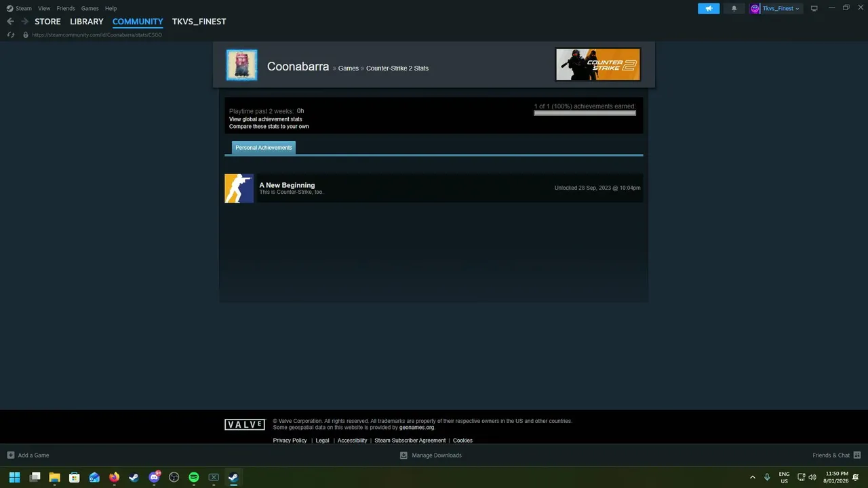Click the Outlook mail taskbar icon
This screenshot has height=488, width=868.
click(94, 477)
